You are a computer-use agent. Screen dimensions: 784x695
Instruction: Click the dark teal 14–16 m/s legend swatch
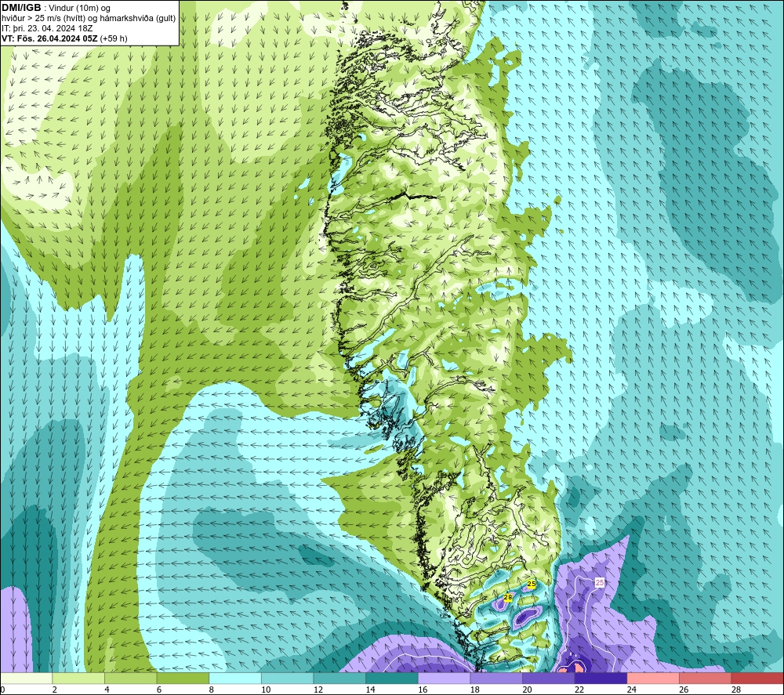[392, 679]
